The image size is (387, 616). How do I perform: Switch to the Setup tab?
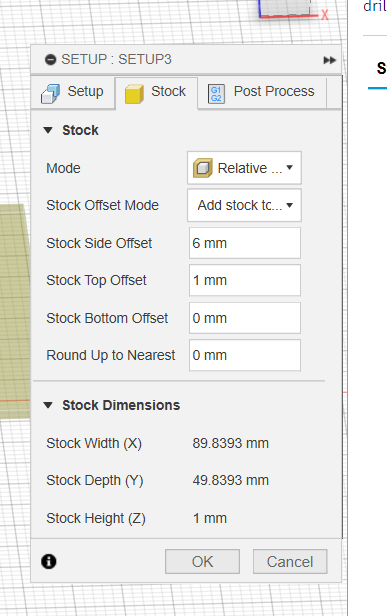tap(73, 93)
